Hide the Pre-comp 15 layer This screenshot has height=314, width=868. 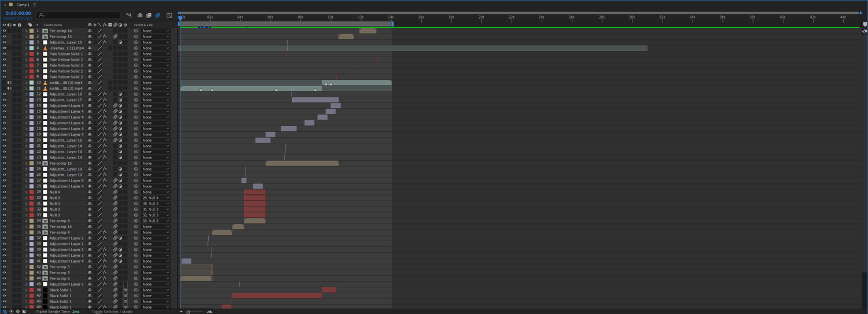point(4,163)
